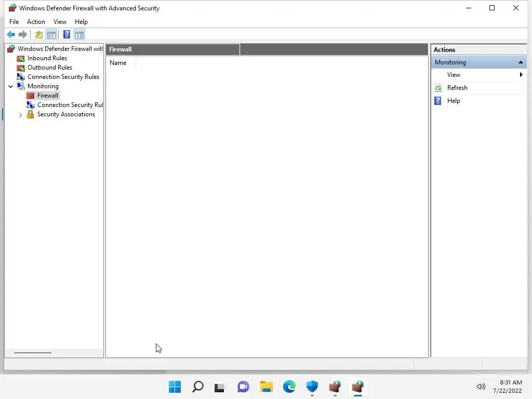Select the Monitoring tree item
This screenshot has height=399, width=532.
coord(43,86)
